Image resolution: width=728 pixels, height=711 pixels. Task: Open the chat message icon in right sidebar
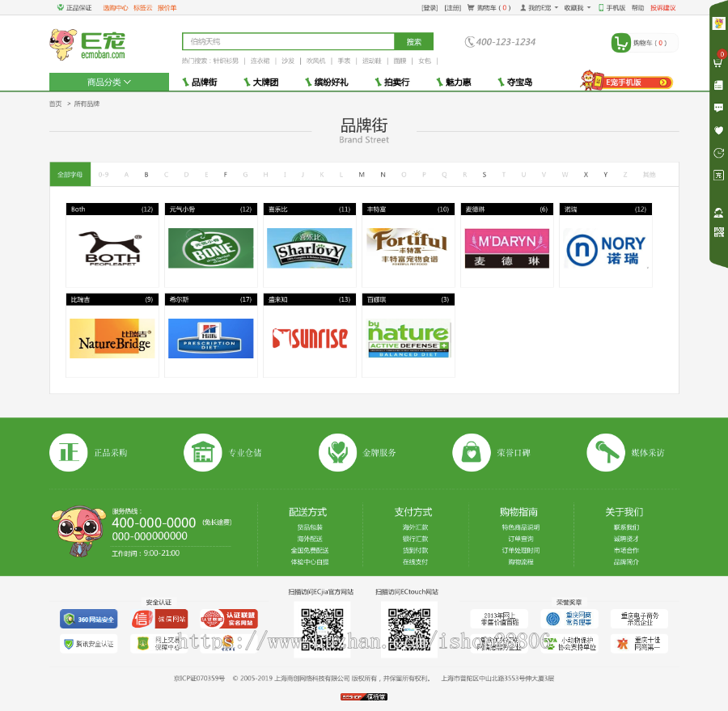tap(718, 108)
